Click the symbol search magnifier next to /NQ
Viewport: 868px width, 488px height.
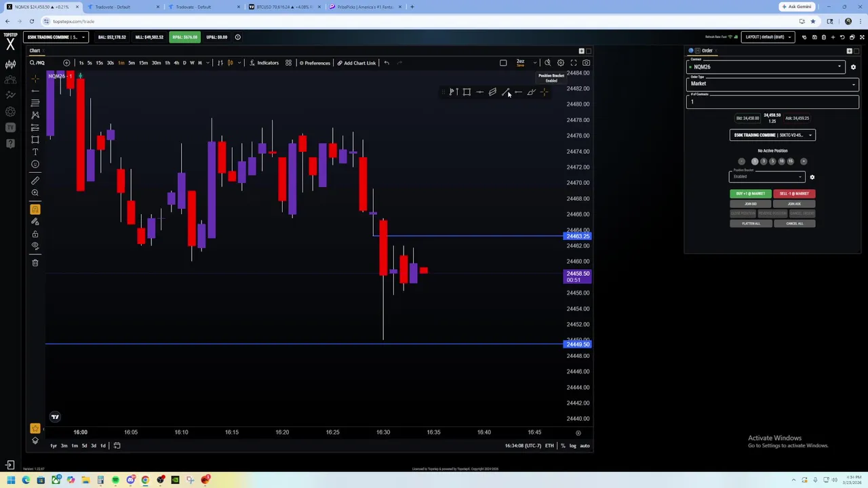coord(32,63)
